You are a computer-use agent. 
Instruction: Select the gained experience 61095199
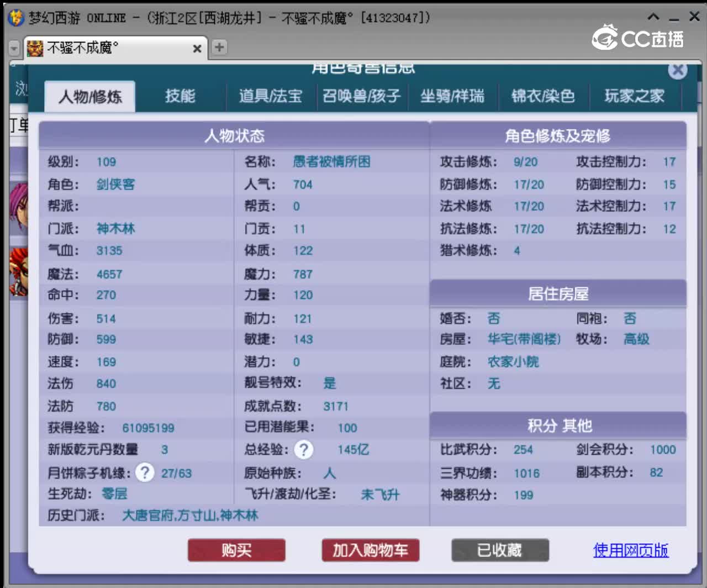[x=148, y=428]
